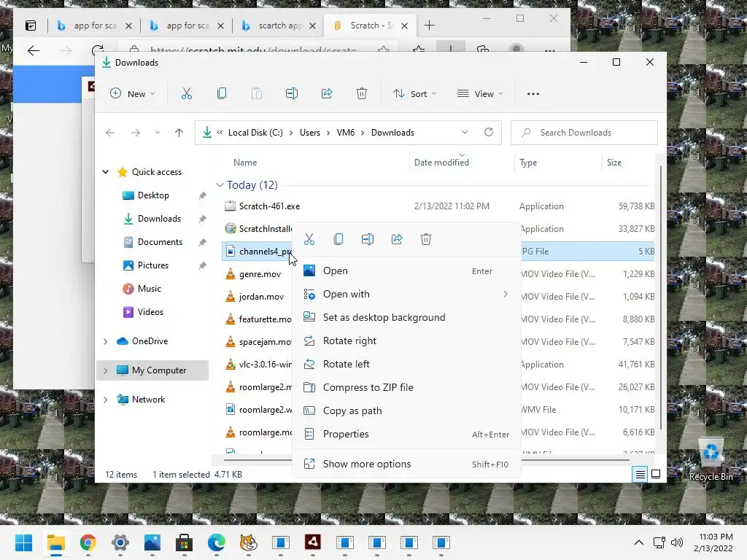The height and width of the screenshot is (560, 747).
Task: Open Microsoft Edge from the taskbar
Action: (216, 542)
